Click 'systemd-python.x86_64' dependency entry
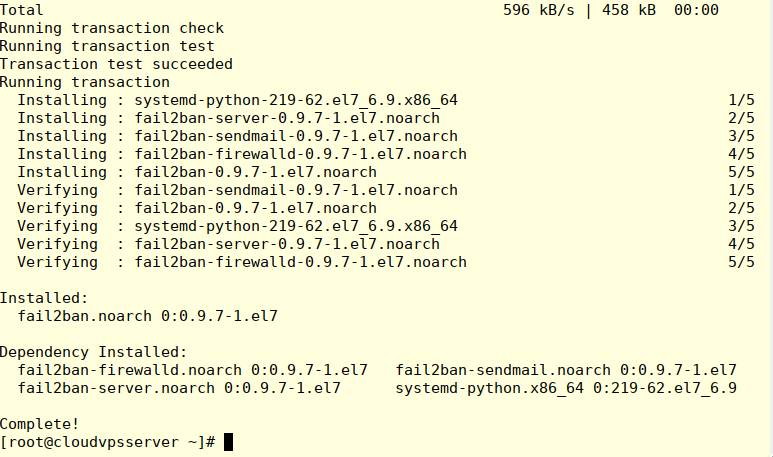The height and width of the screenshot is (457, 773). tap(566, 388)
